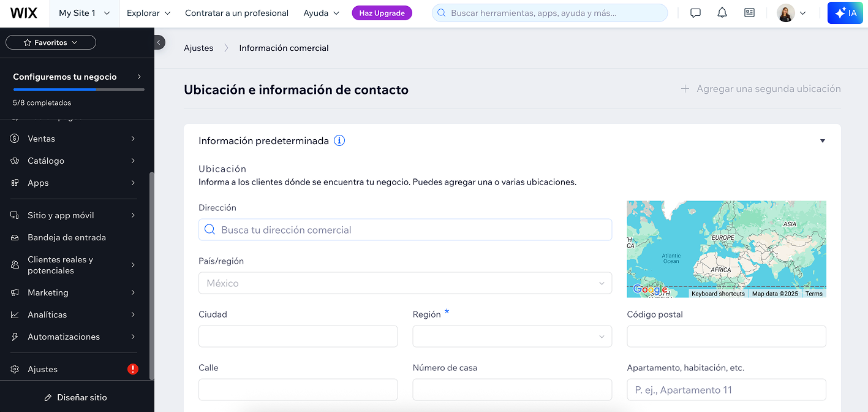Click the plus icon for second location
Image resolution: width=868 pixels, height=412 pixels.
(685, 89)
